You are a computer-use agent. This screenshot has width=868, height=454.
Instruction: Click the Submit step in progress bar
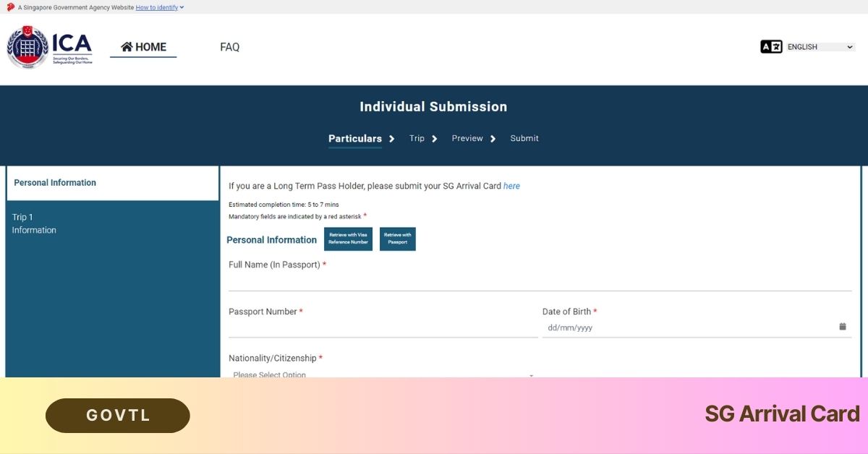pyautogui.click(x=524, y=139)
